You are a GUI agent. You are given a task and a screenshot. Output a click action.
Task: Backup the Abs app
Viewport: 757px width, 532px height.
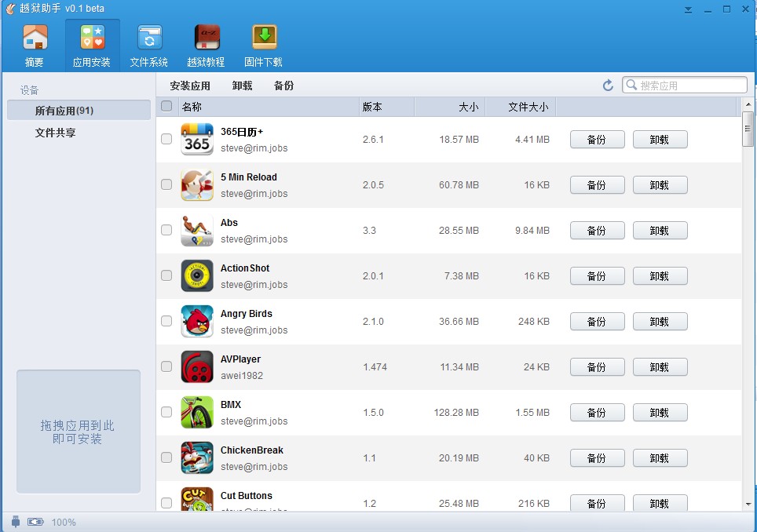(598, 231)
